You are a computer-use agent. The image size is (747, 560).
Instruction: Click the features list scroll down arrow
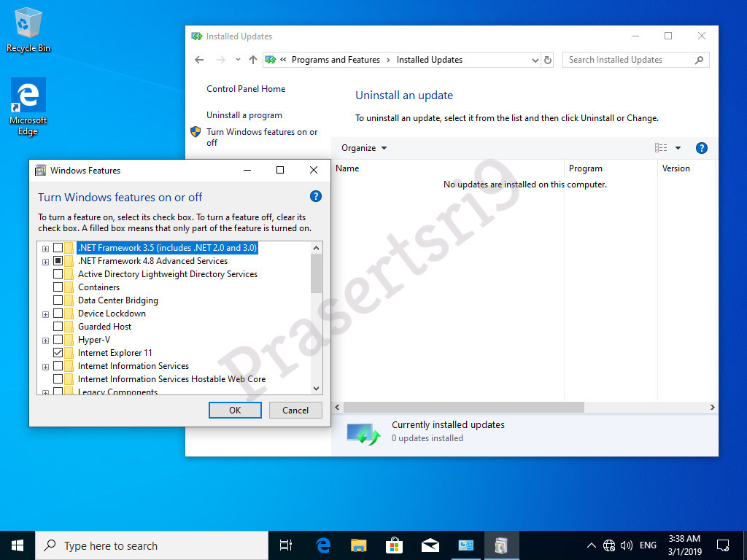tap(317, 389)
